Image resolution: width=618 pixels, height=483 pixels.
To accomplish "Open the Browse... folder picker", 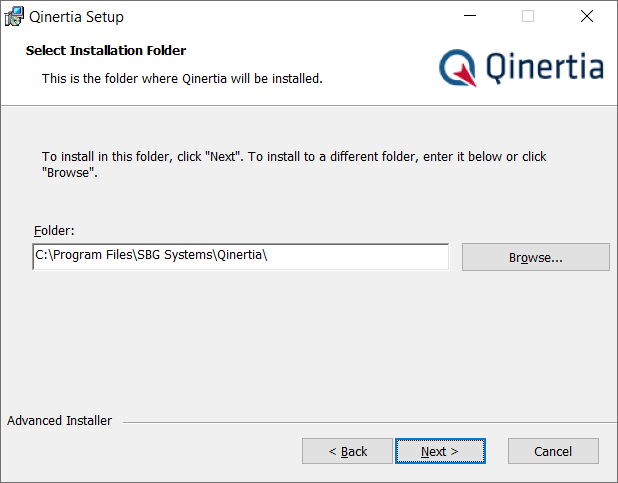I will tap(535, 257).
